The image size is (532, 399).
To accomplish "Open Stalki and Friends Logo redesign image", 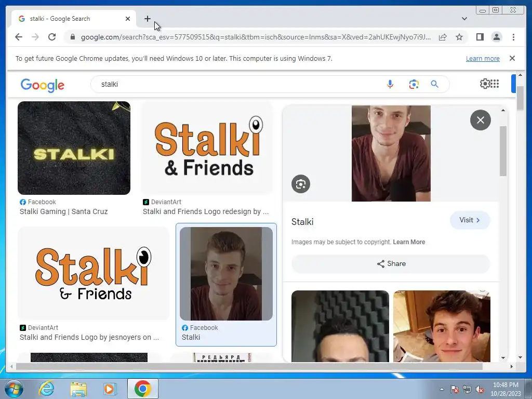I will 207,148.
